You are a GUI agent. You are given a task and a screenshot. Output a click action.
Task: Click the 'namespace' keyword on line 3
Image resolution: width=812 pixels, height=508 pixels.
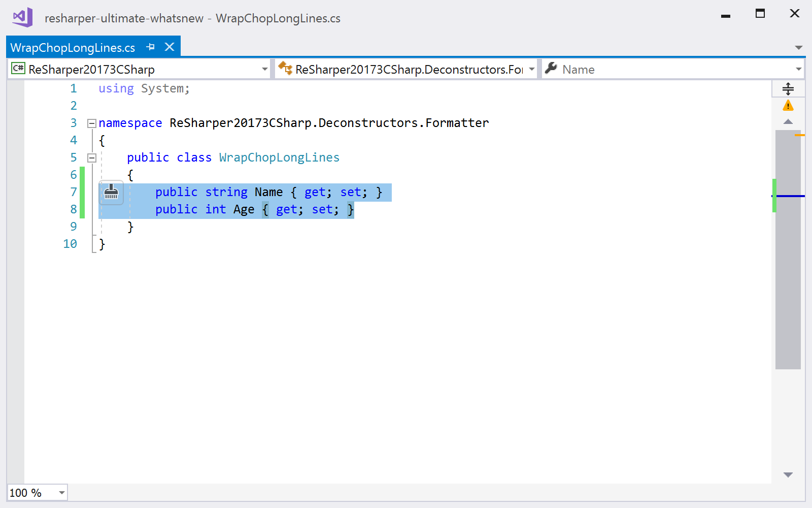tap(130, 123)
